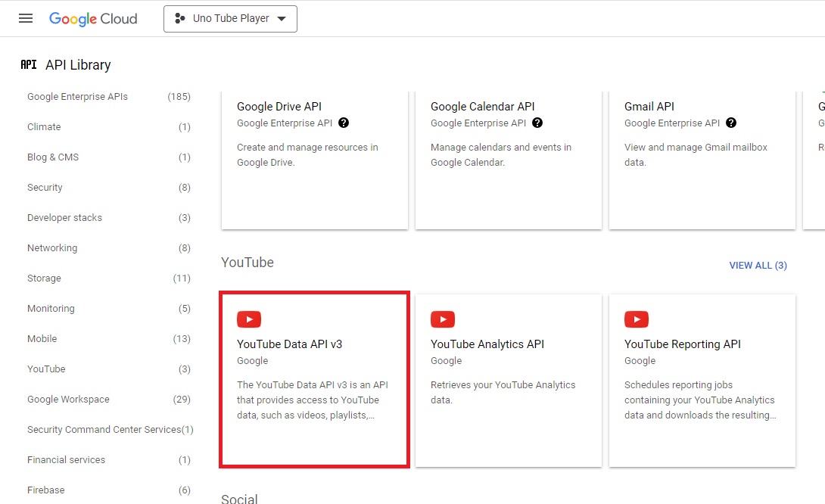Click the Google Cloud logo

tap(92, 19)
